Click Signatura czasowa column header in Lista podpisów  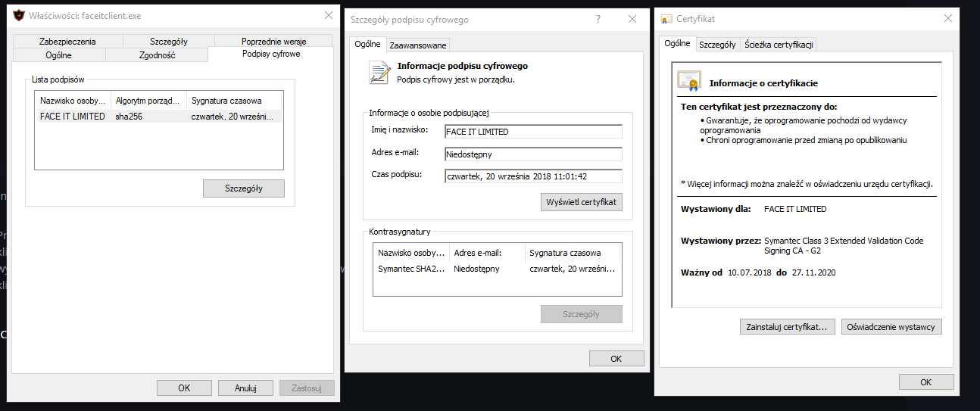pos(234,101)
